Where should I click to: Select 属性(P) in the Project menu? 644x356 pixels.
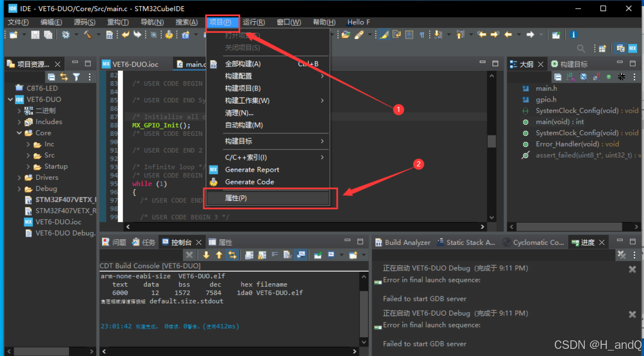(268, 198)
